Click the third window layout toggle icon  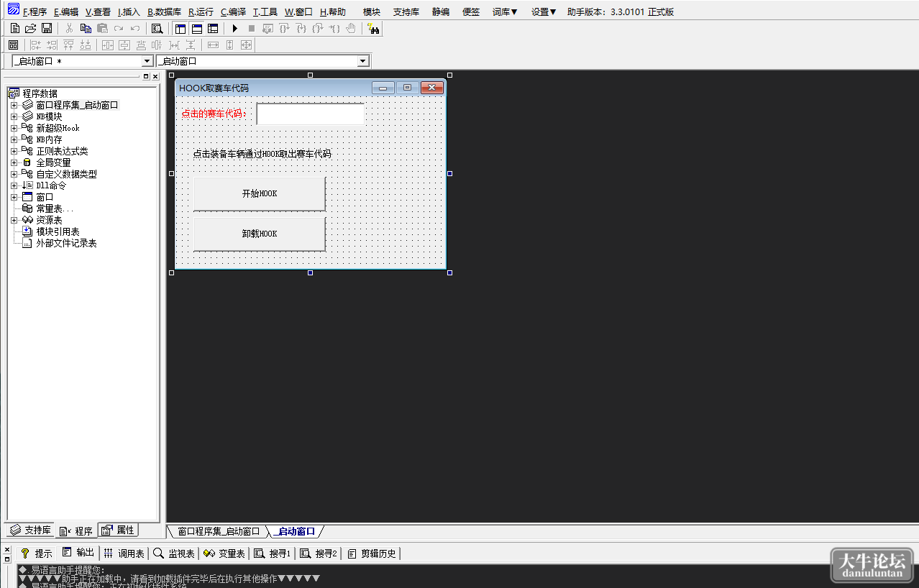click(213, 29)
